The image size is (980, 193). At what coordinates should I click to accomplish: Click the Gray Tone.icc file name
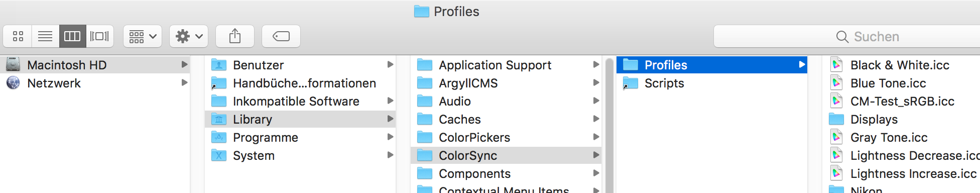pos(889,137)
